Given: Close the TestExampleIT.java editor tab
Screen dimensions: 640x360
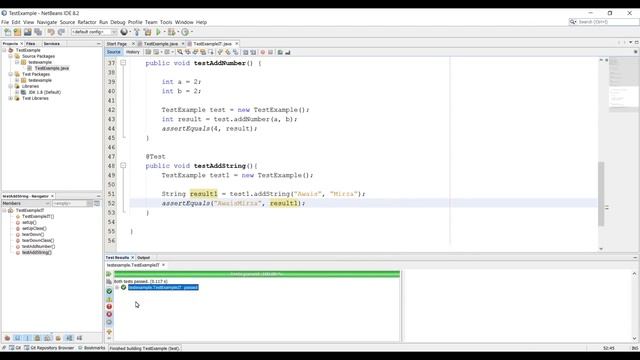Looking at the screenshot, I should tap(237, 44).
